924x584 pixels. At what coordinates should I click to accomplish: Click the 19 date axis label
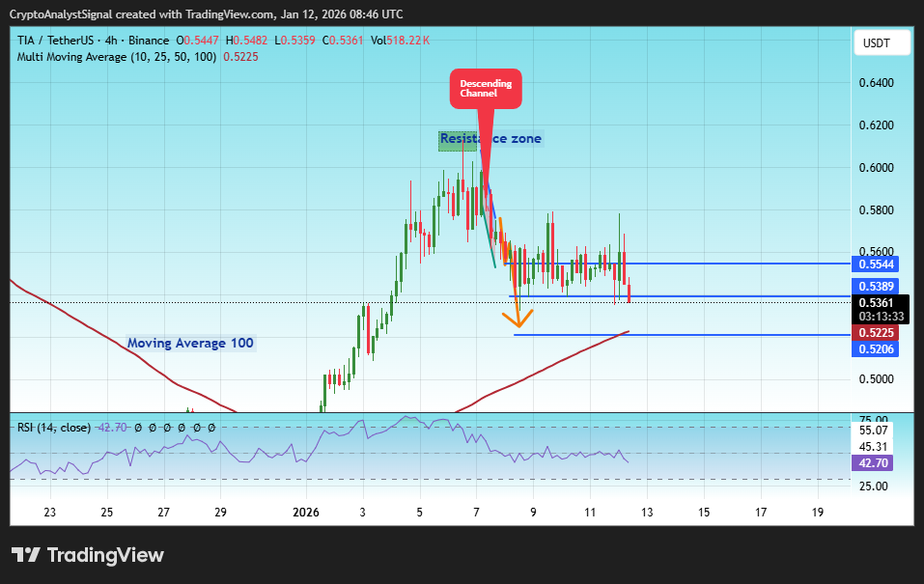818,513
